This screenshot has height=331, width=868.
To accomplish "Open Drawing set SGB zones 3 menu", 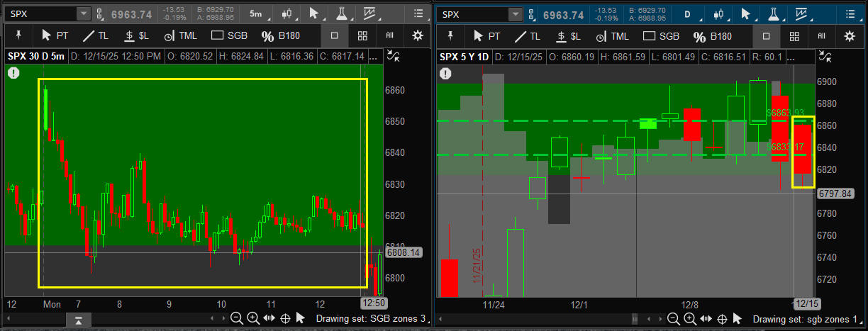I will (371, 319).
